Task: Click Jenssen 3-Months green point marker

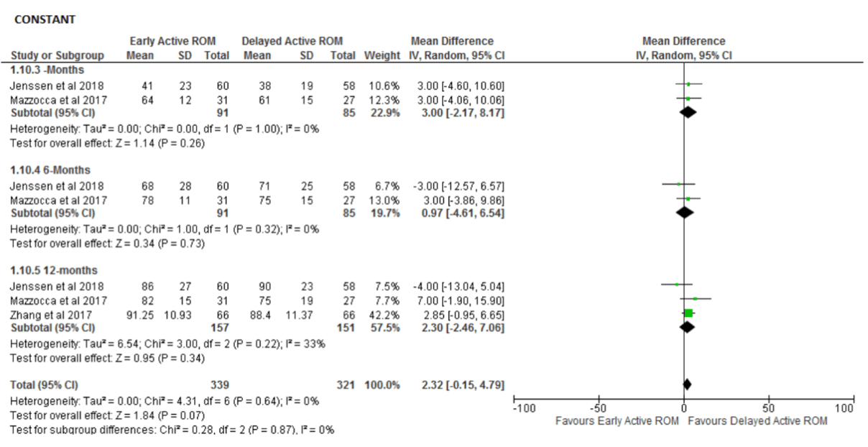Action: click(688, 84)
